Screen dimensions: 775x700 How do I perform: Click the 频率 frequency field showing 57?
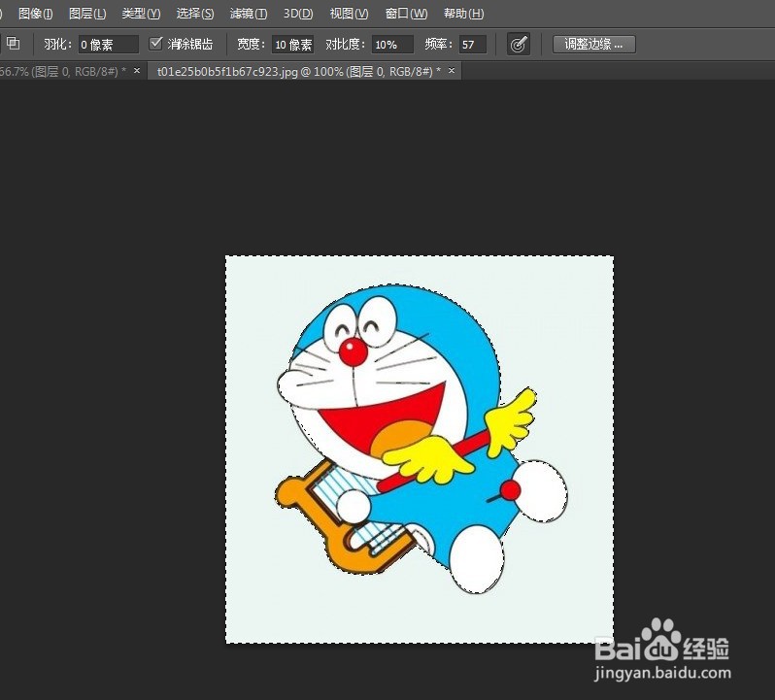point(473,45)
